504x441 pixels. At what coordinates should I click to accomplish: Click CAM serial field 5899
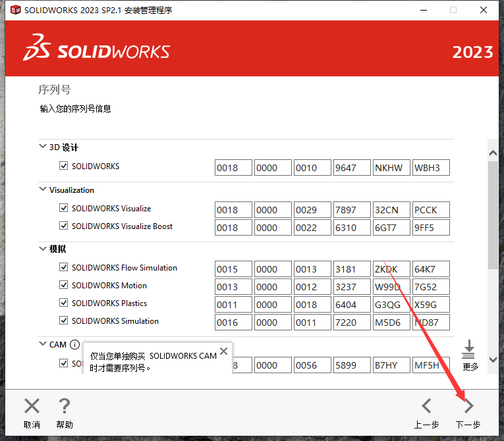point(352,365)
